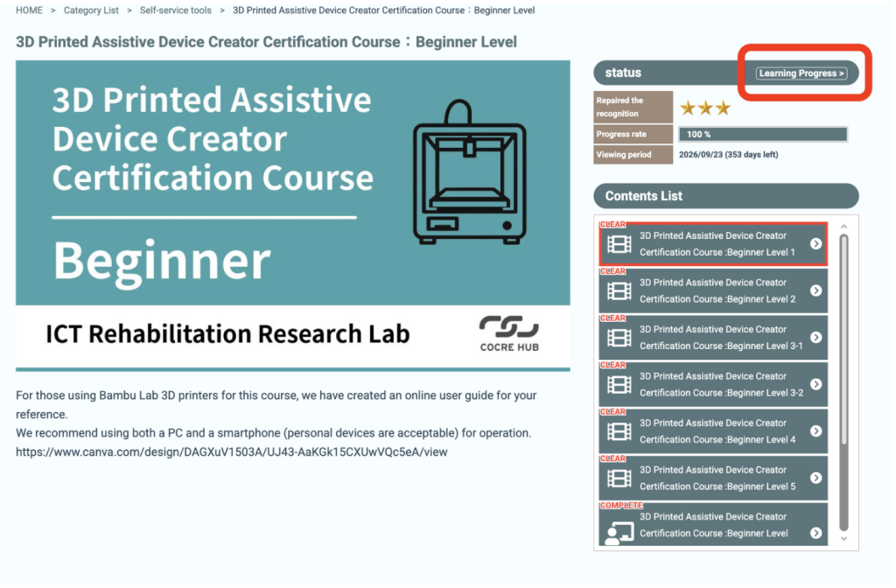This screenshot has width=896, height=588.
Task: Click film icon for Beginner Level 5
Action: coord(619,478)
